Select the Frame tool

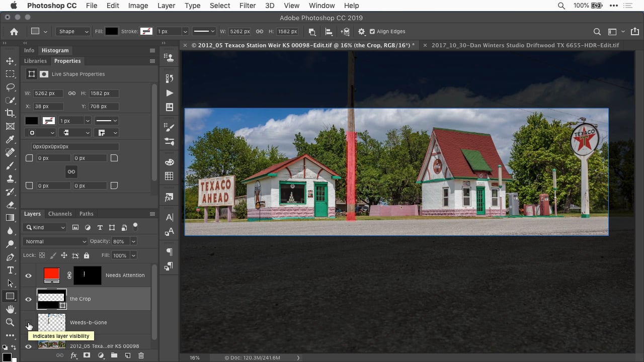point(10,126)
